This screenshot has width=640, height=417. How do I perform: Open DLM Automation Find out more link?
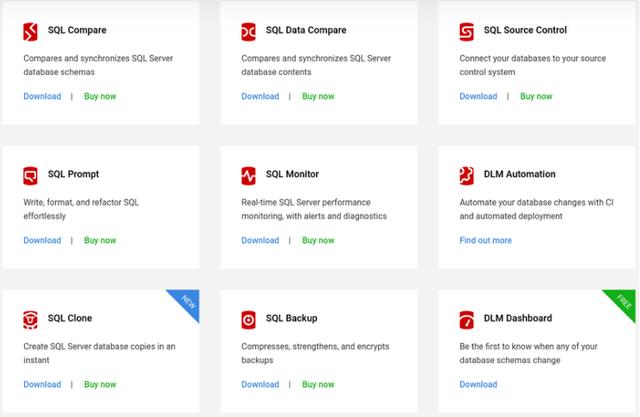[x=485, y=241]
